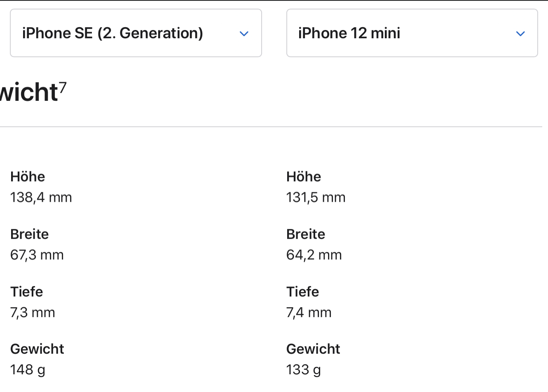
Task: Click the chevron arrow in the iPhone SE selector
Action: pos(244,34)
